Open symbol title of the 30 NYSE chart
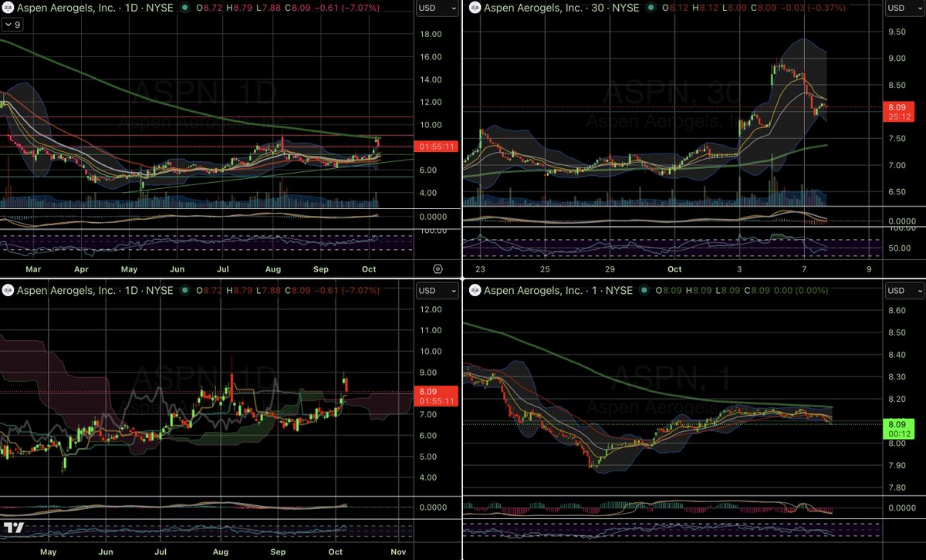This screenshot has width=926, height=560. 563,8
